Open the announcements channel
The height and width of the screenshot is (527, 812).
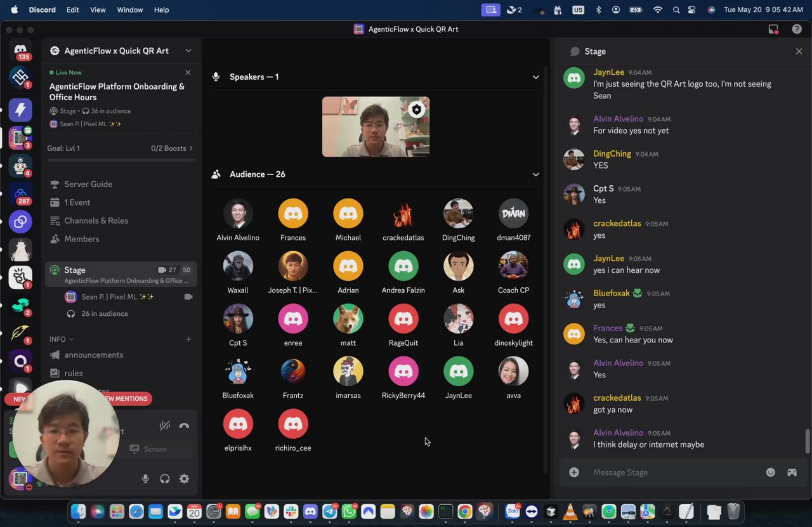(x=94, y=355)
